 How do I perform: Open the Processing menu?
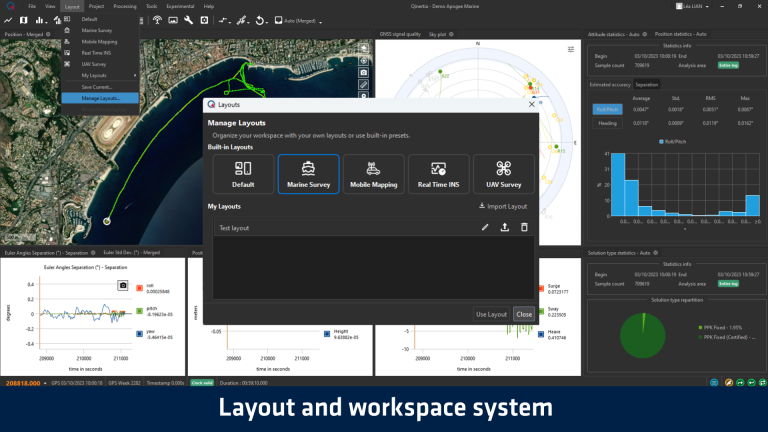125,6
